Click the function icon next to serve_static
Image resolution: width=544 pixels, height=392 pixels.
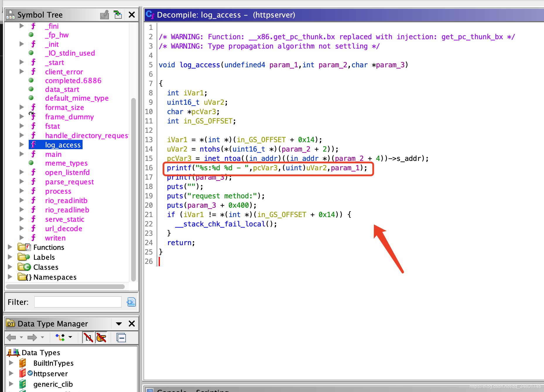pyautogui.click(x=33, y=219)
